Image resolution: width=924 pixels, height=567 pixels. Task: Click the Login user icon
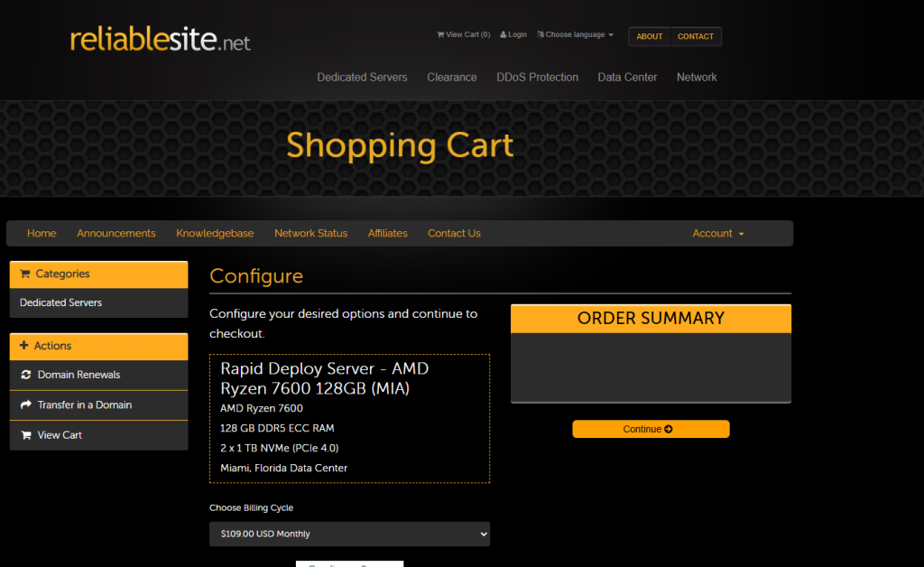click(504, 35)
